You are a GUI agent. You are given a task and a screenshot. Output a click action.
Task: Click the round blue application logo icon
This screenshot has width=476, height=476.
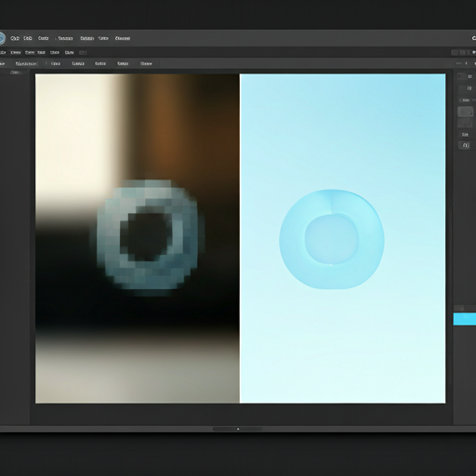(2, 38)
